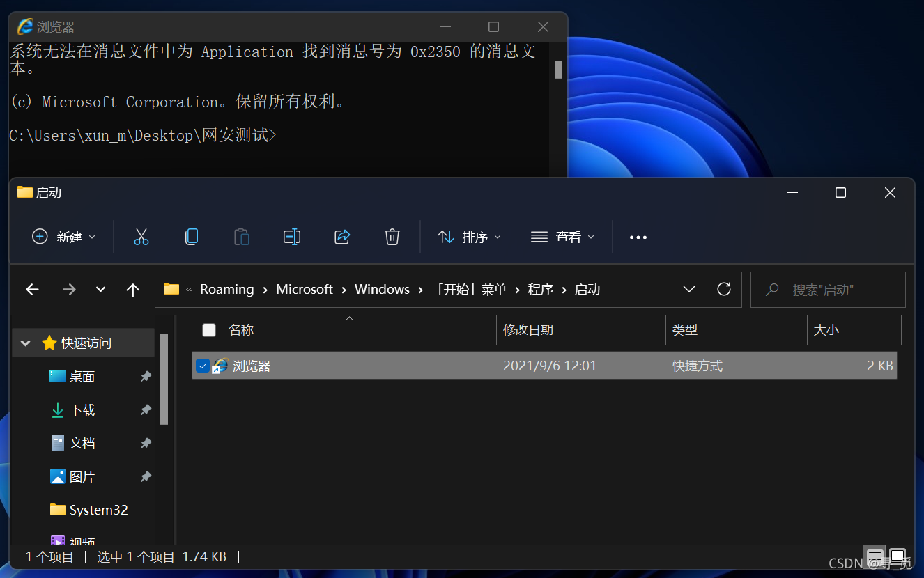Screen dimensions: 924x578
Task: Open 图片 in the navigation pane
Action: pos(82,477)
